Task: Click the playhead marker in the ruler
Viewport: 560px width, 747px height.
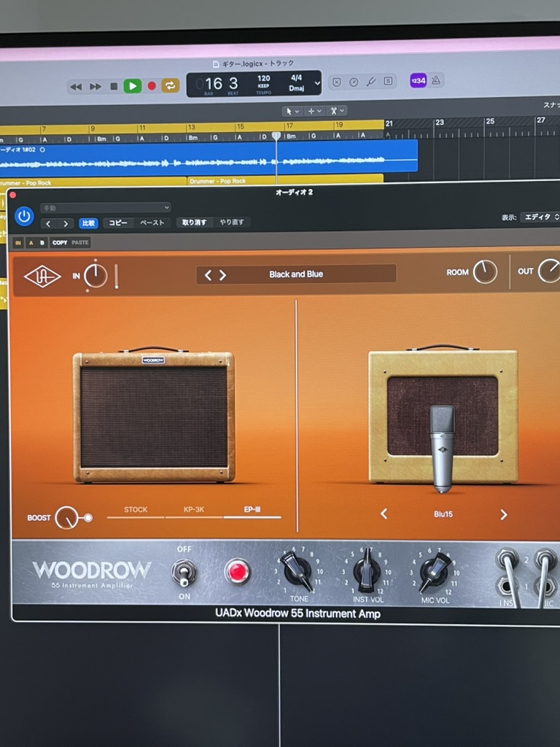Action: (x=276, y=136)
